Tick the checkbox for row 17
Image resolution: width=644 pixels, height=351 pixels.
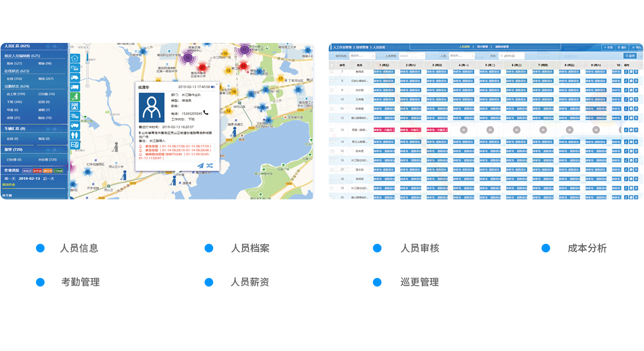[332, 170]
